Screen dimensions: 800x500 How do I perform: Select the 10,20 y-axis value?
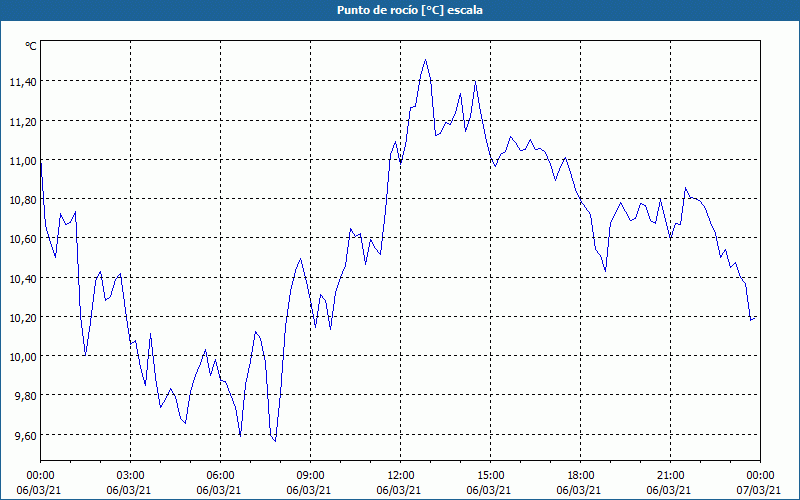(23, 317)
